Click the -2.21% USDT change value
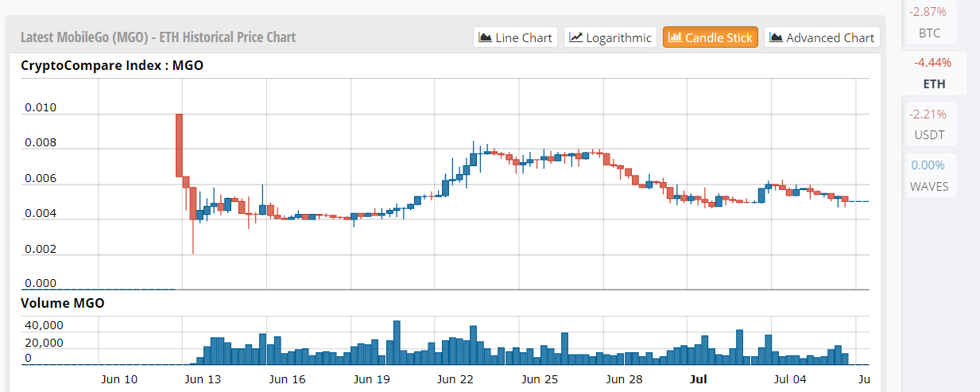980x392 pixels. tap(928, 114)
